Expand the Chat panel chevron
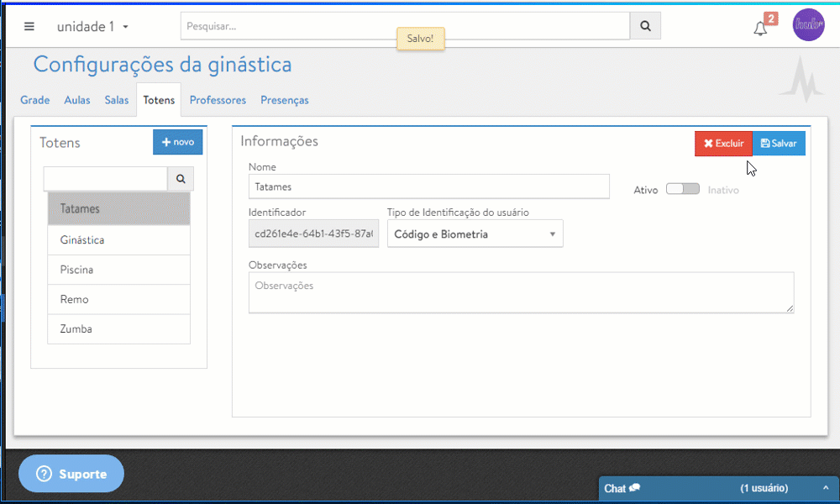Screen dimensions: 840x504 (x=826, y=488)
